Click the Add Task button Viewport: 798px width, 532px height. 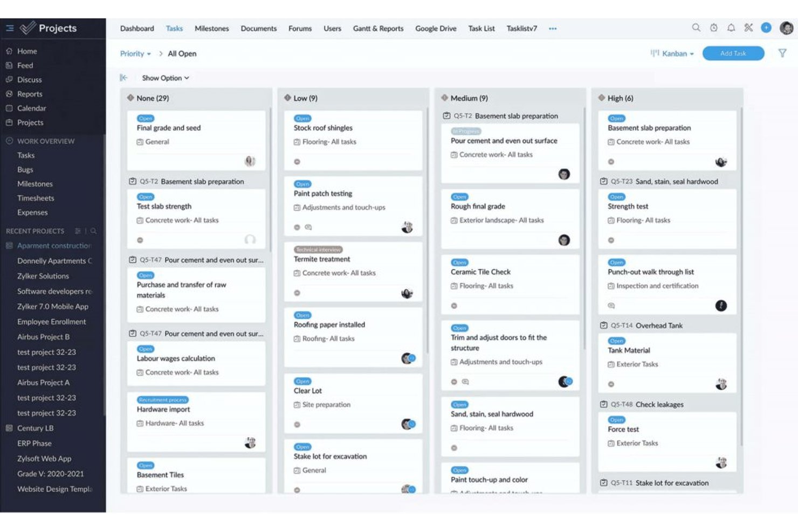[x=733, y=53]
